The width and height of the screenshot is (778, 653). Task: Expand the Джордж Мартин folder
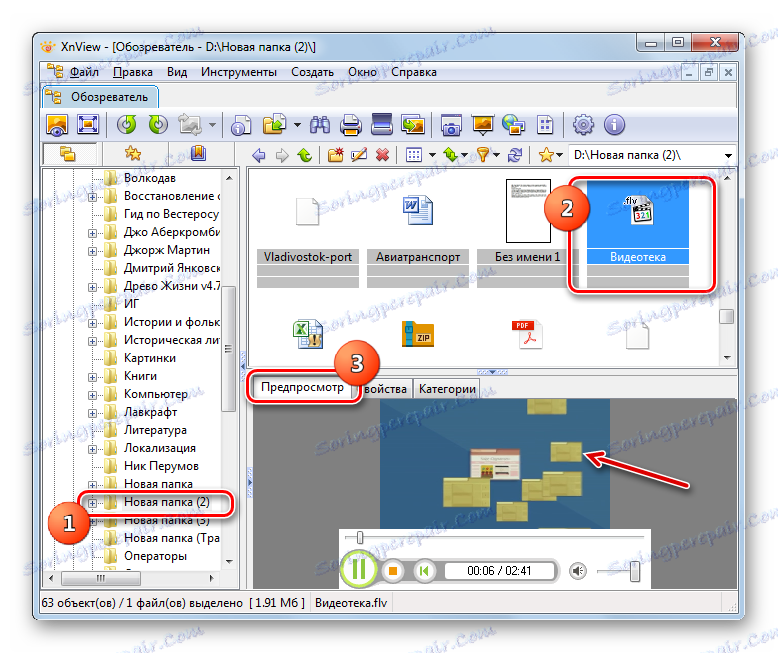pyautogui.click(x=92, y=251)
